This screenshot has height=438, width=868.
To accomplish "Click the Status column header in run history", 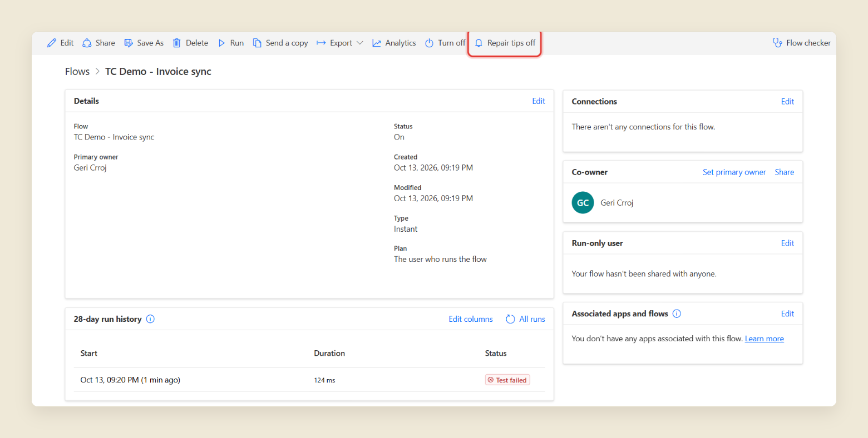I will click(496, 353).
